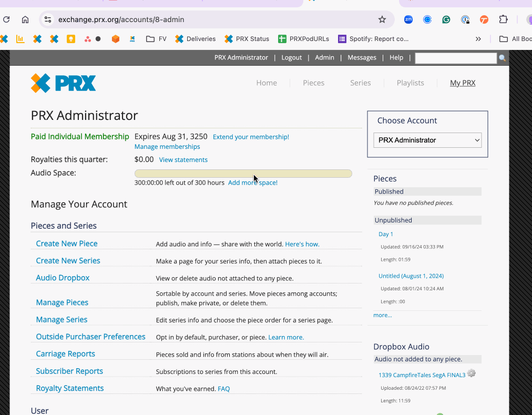532x415 pixels.
Task: Show hidden bookmarks with the chevron
Action: tap(478, 39)
